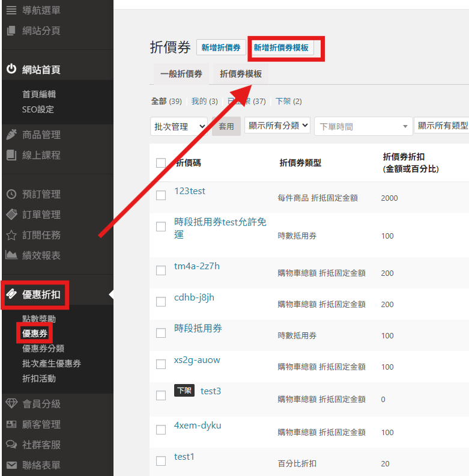Toggle the select-all checkbox in table header

(161, 163)
